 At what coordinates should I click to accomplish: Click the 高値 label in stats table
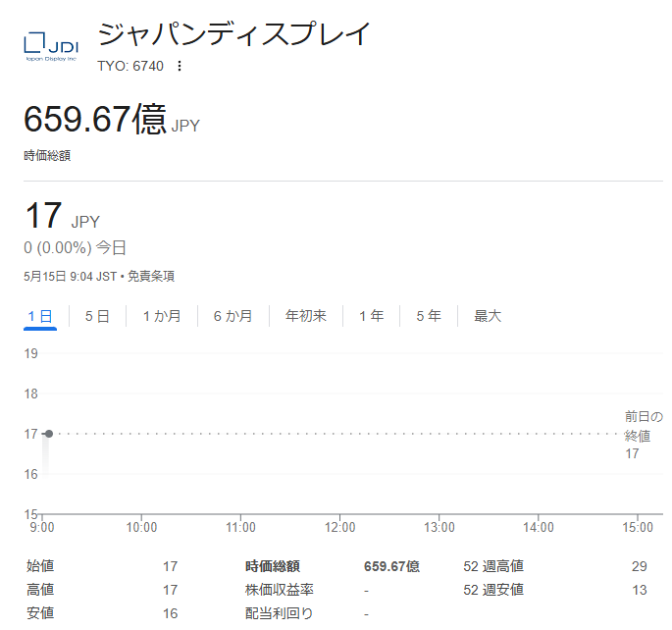click(x=40, y=590)
